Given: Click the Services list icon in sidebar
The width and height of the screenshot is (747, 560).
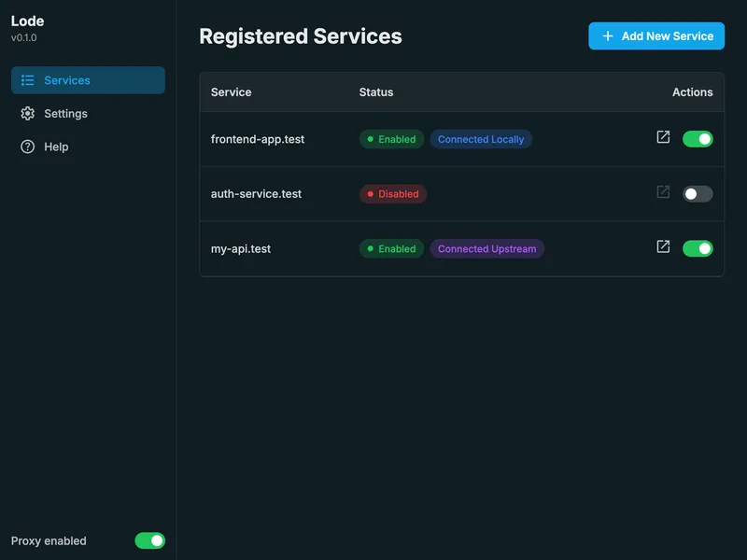Looking at the screenshot, I should click(28, 80).
